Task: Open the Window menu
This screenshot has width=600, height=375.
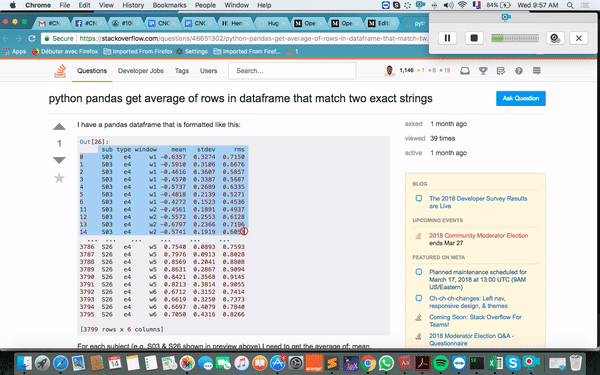Action: (x=236, y=5)
